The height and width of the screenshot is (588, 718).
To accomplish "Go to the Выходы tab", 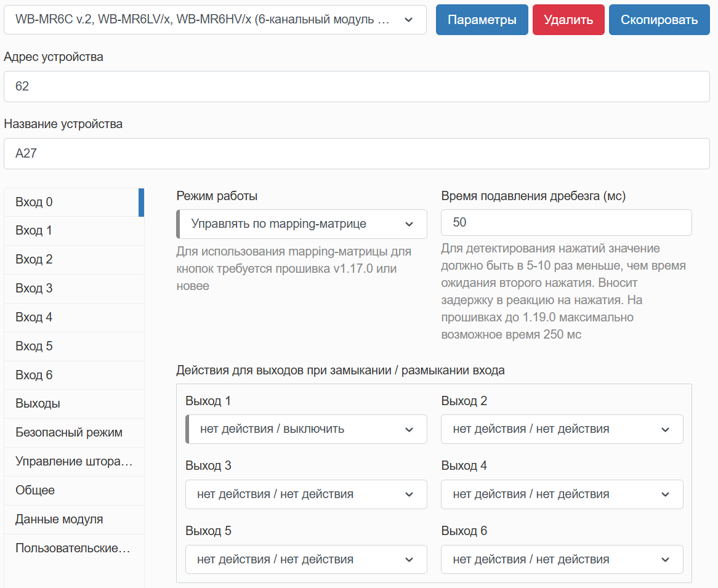I will (74, 404).
